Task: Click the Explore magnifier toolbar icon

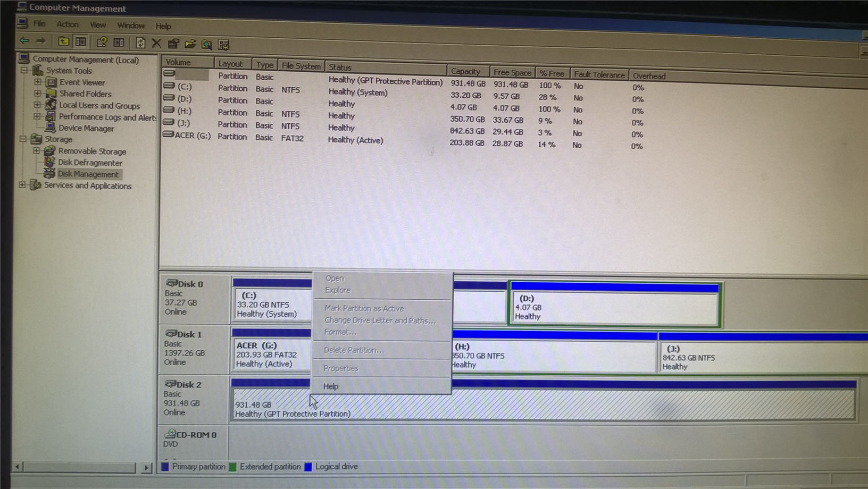Action: [207, 45]
